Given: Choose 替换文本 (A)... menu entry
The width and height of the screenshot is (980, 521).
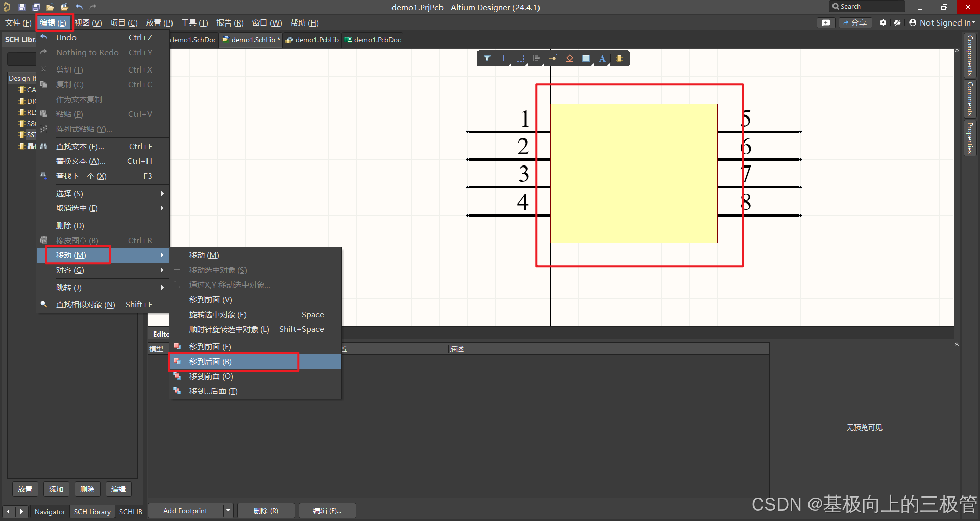Looking at the screenshot, I should point(103,161).
